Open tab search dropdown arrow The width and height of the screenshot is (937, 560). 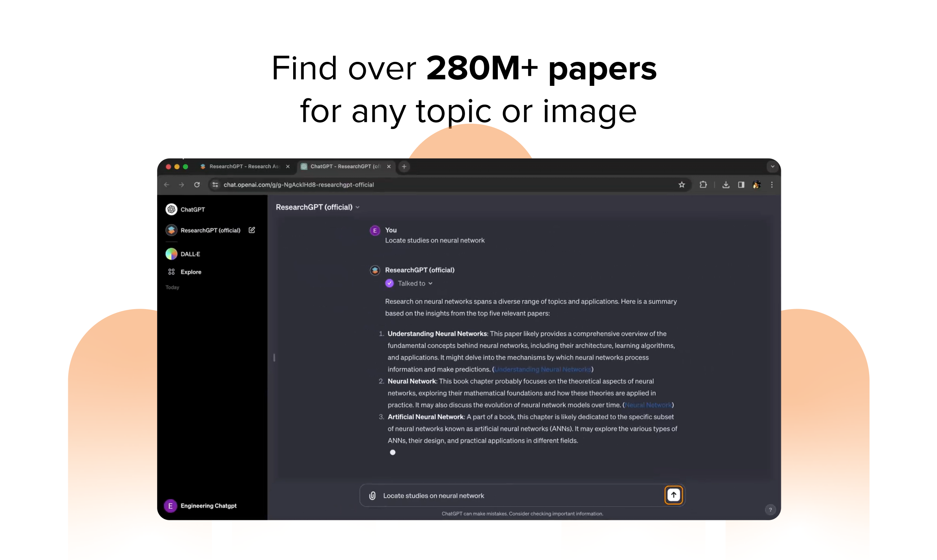pyautogui.click(x=772, y=167)
